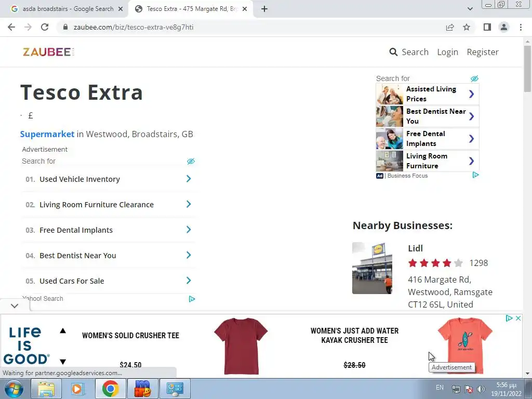Click the Chrome taskbar icon

[x=110, y=389]
